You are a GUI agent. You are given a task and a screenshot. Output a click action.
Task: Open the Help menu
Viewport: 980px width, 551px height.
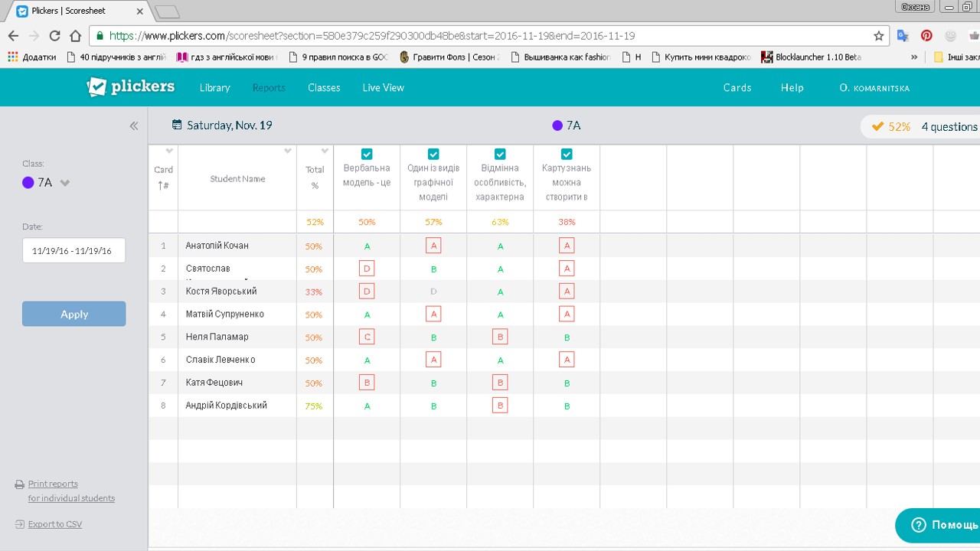click(x=792, y=87)
